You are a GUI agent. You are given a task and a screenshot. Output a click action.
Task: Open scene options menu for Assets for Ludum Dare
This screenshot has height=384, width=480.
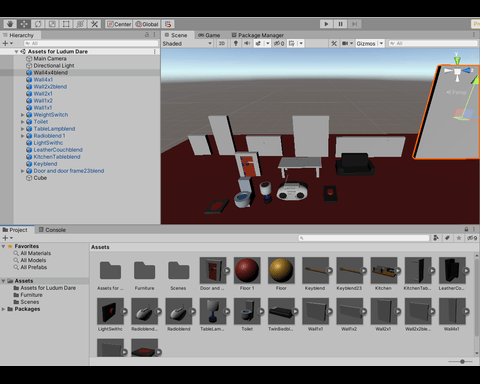[154, 51]
